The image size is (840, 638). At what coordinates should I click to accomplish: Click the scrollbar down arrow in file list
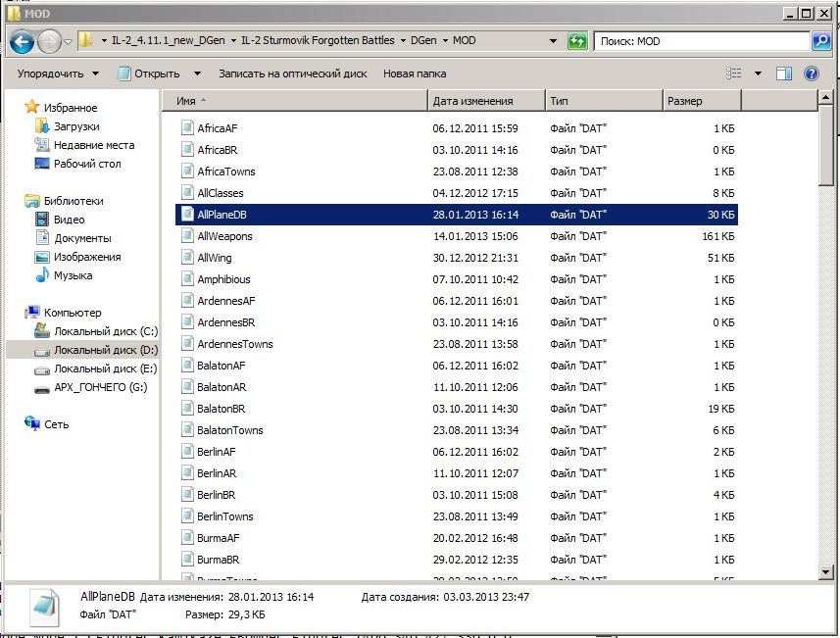(825, 572)
